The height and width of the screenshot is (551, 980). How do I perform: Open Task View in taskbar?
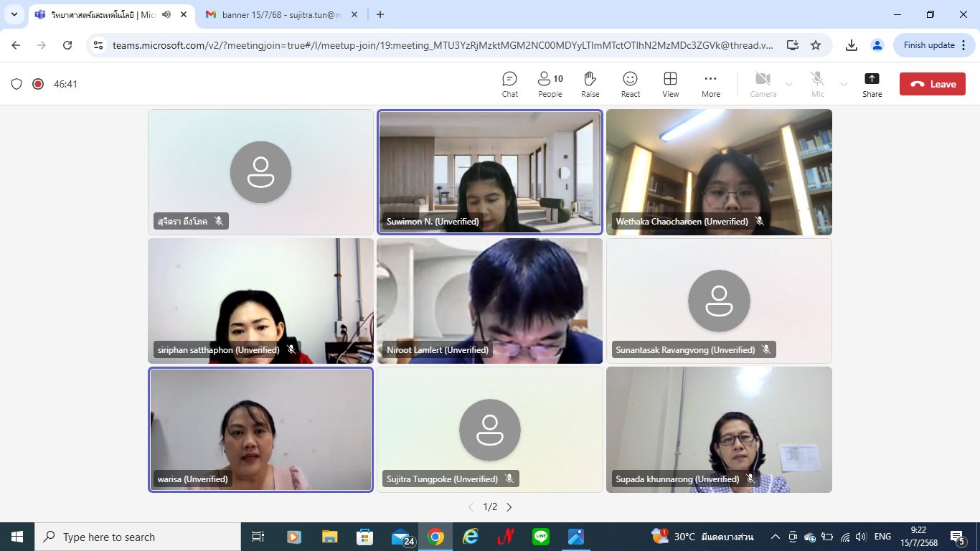pos(258,537)
